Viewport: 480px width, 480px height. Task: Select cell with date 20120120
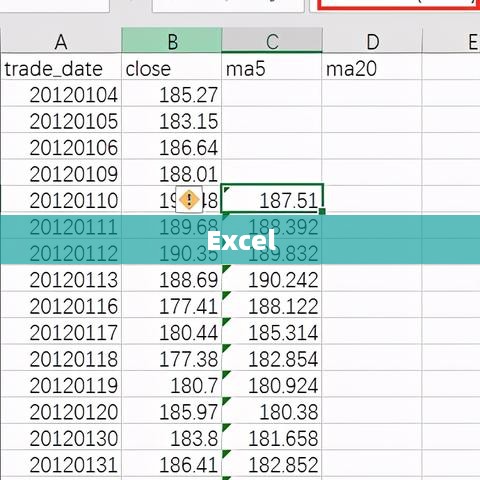[x=61, y=411]
